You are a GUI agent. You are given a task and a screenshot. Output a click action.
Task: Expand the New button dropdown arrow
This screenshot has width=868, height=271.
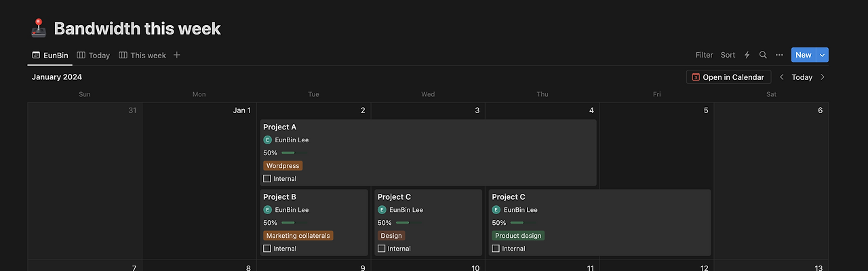pos(823,55)
